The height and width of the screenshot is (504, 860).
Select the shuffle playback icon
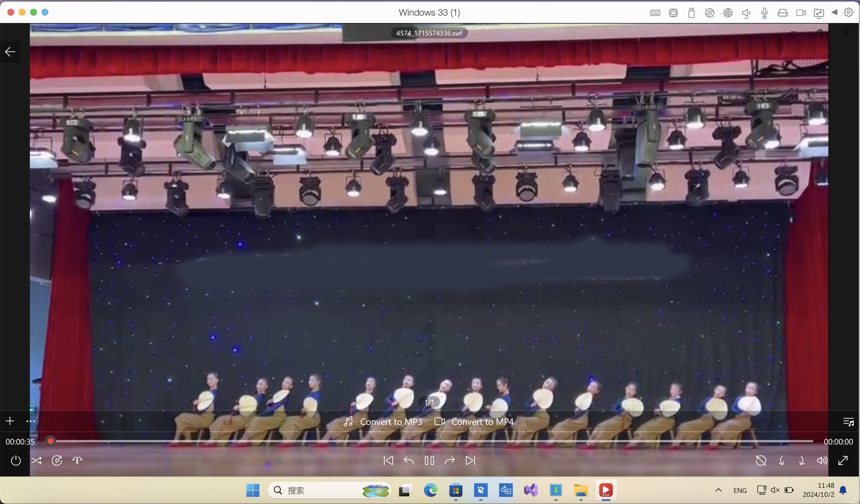(36, 461)
